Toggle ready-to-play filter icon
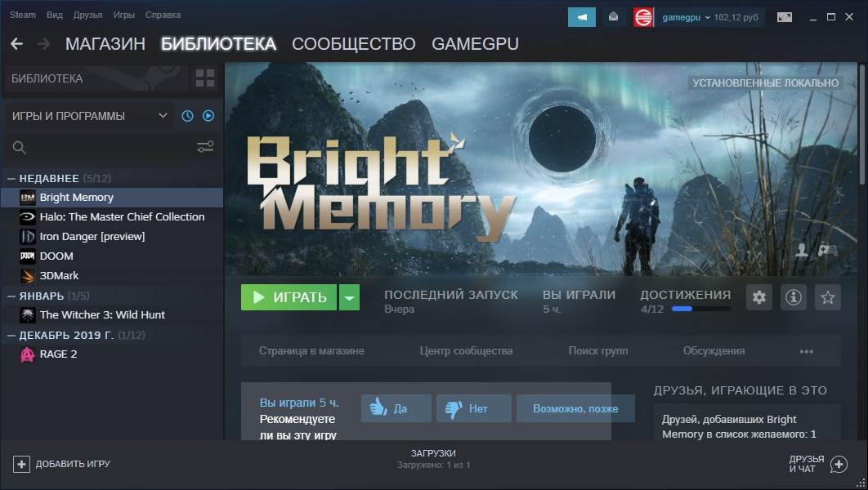The image size is (868, 490). pyautogui.click(x=208, y=116)
